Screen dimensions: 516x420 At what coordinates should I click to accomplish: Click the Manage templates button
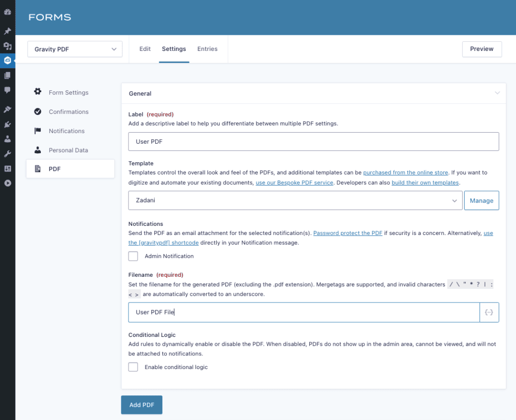(x=481, y=201)
